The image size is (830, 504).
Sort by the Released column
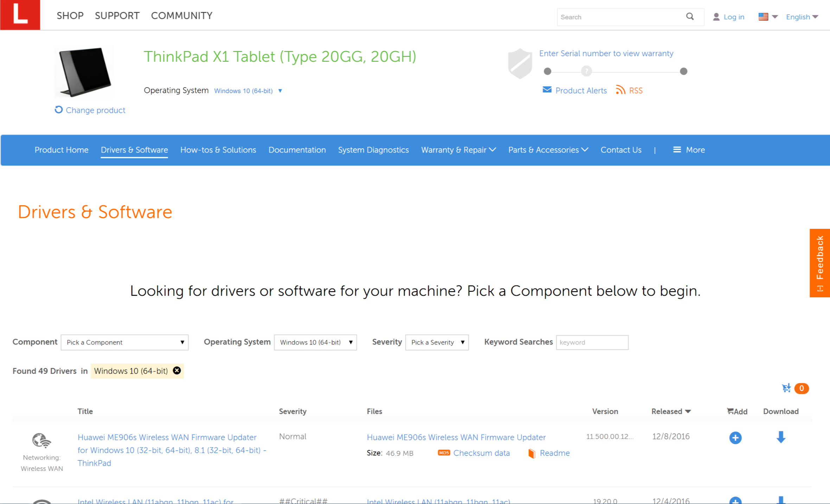pos(671,411)
